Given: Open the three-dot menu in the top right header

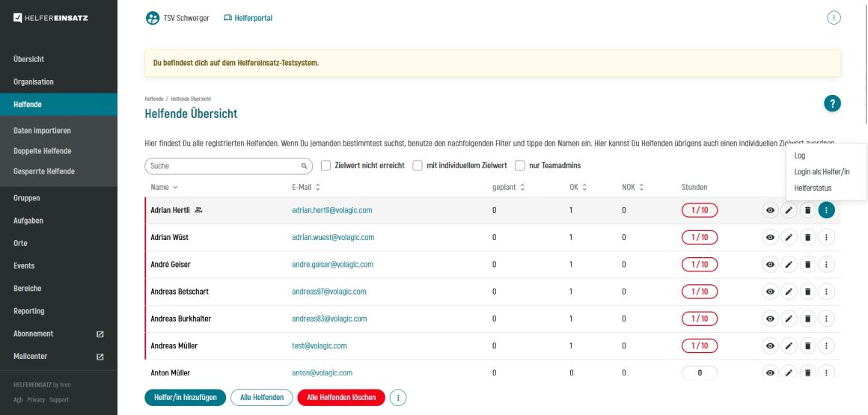Looking at the screenshot, I should (x=834, y=19).
